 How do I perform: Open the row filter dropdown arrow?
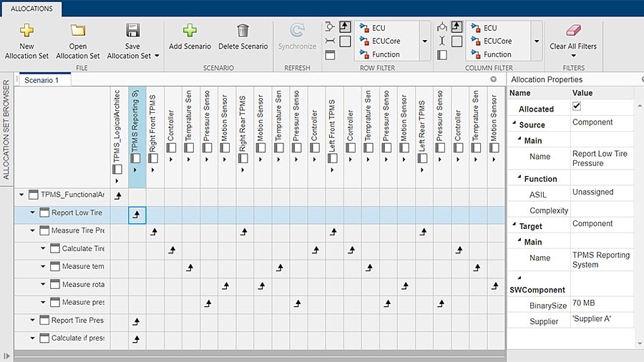pos(424,41)
